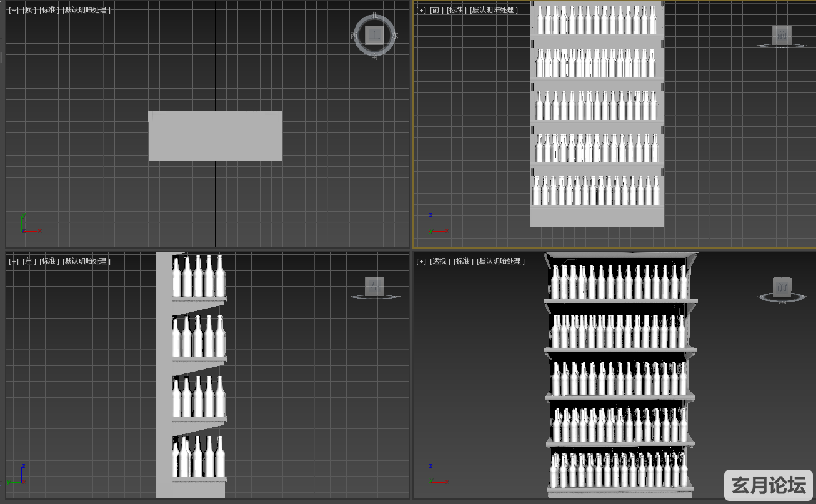Viewport: 816px width, 504px height.
Task: Select the bottle shelf in Front viewport
Action: coord(597,114)
